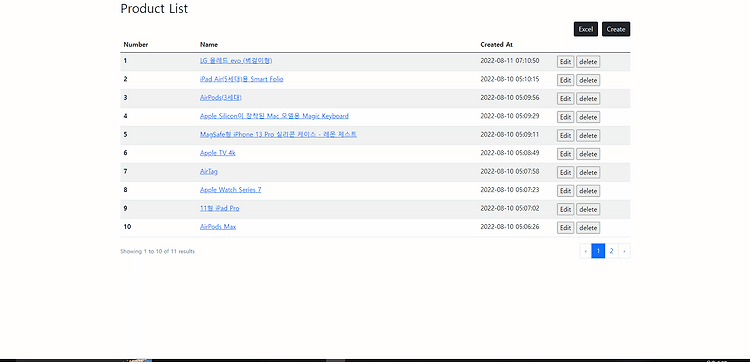The height and width of the screenshot is (362, 750).
Task: Open the MagSafe iPhone 13 Pro case link
Action: pyautogui.click(x=278, y=134)
